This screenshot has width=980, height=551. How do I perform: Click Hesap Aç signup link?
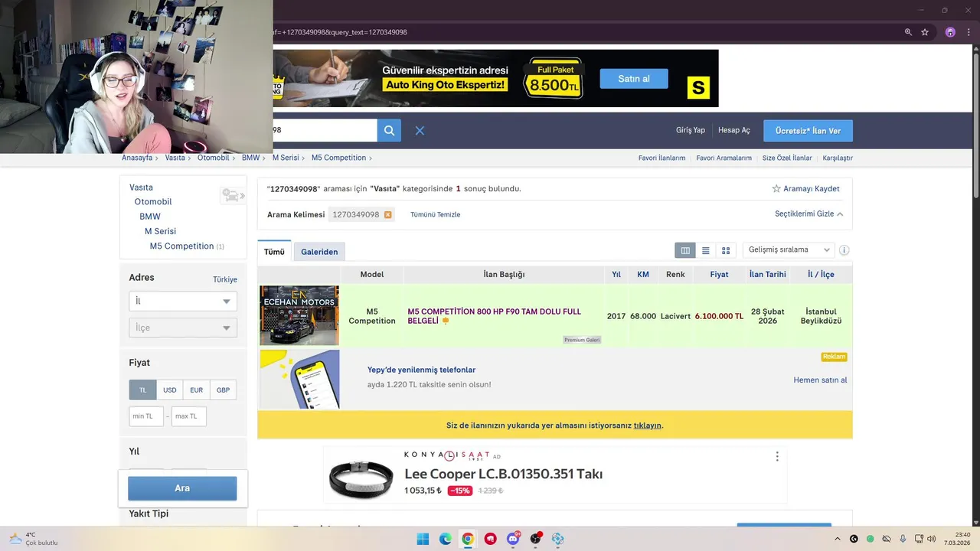(x=734, y=130)
